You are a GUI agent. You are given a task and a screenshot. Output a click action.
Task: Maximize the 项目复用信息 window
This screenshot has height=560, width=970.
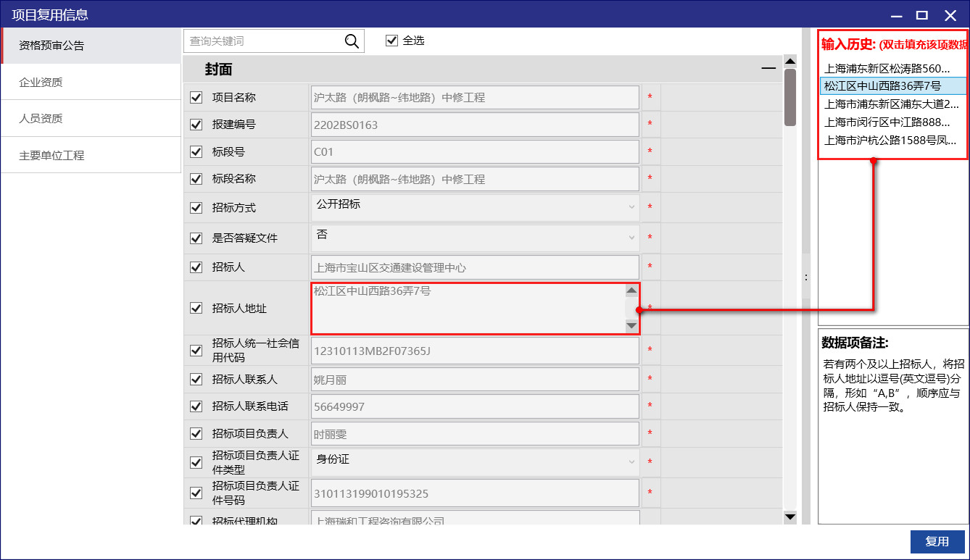921,15
